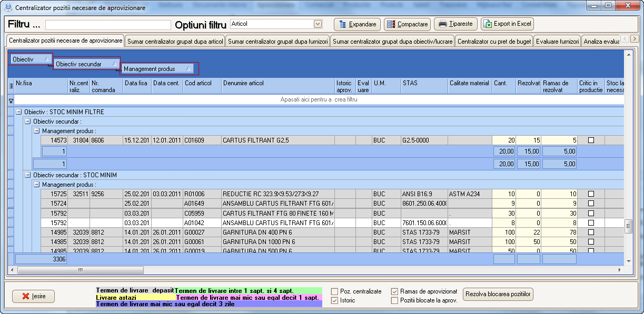
Task: Click the Expandare tree icon button
Action: [343, 24]
